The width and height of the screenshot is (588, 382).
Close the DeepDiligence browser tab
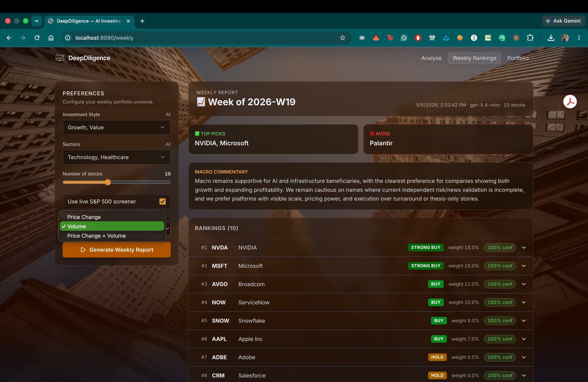[x=128, y=21]
